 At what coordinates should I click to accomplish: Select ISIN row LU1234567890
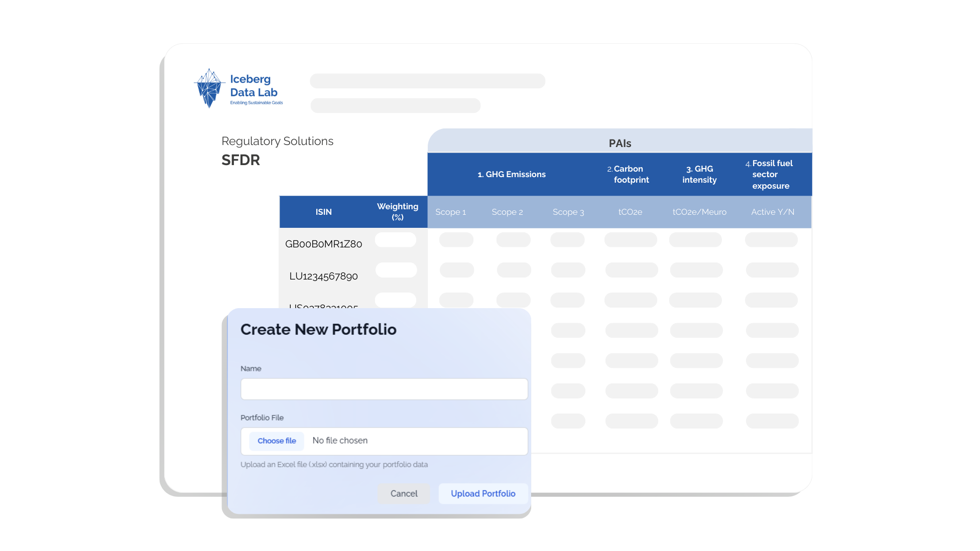point(323,276)
